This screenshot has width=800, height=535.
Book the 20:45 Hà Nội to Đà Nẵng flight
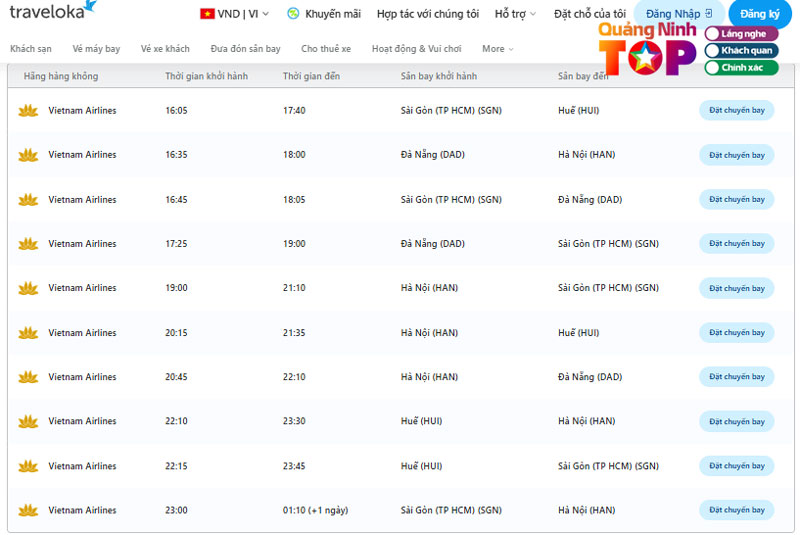736,377
